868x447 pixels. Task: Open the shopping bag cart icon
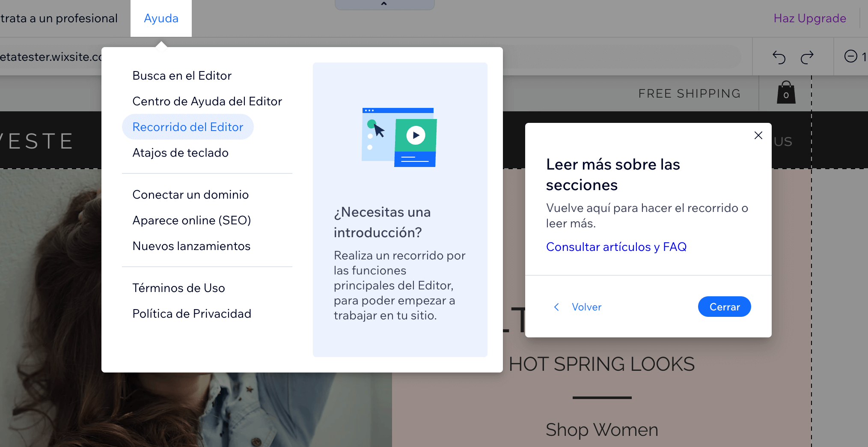coord(786,93)
